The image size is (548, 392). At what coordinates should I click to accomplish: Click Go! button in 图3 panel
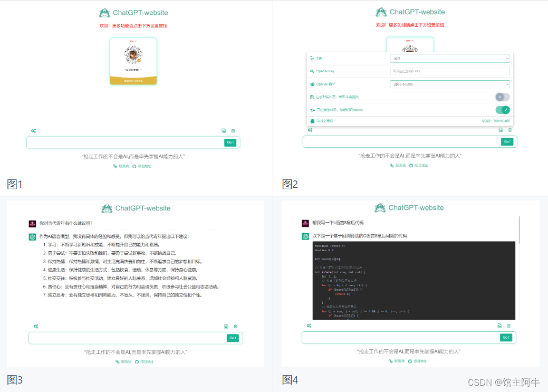click(x=233, y=338)
